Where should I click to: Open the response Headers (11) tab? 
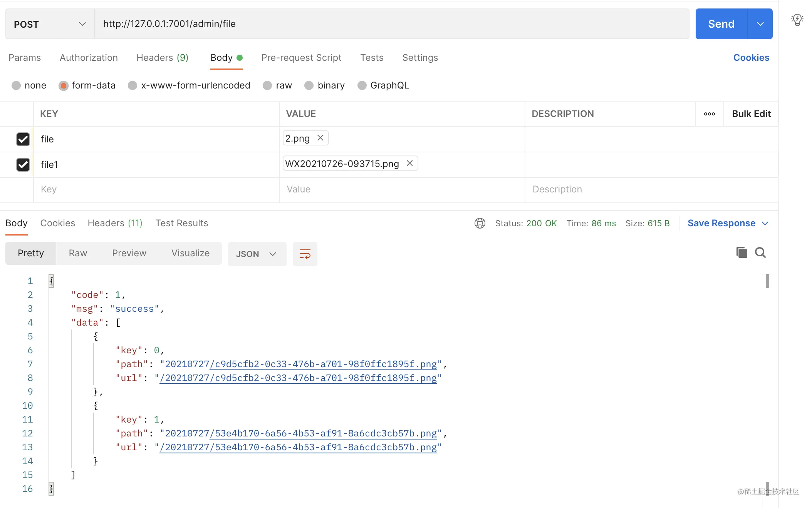tap(115, 223)
